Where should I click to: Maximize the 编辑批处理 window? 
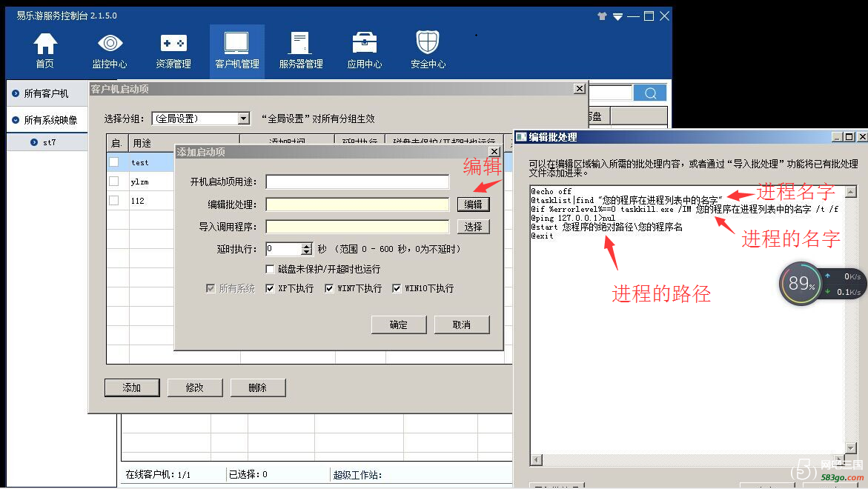click(849, 136)
